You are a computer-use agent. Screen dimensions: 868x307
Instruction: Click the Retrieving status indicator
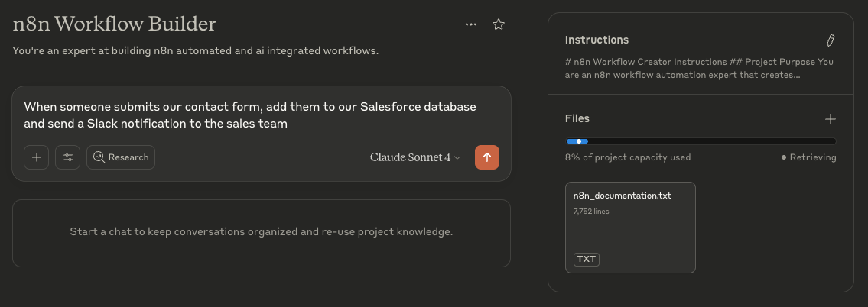point(808,157)
